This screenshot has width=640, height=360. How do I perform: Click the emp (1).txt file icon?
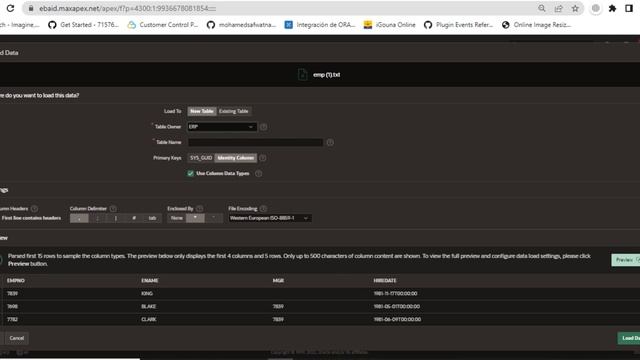point(302,75)
